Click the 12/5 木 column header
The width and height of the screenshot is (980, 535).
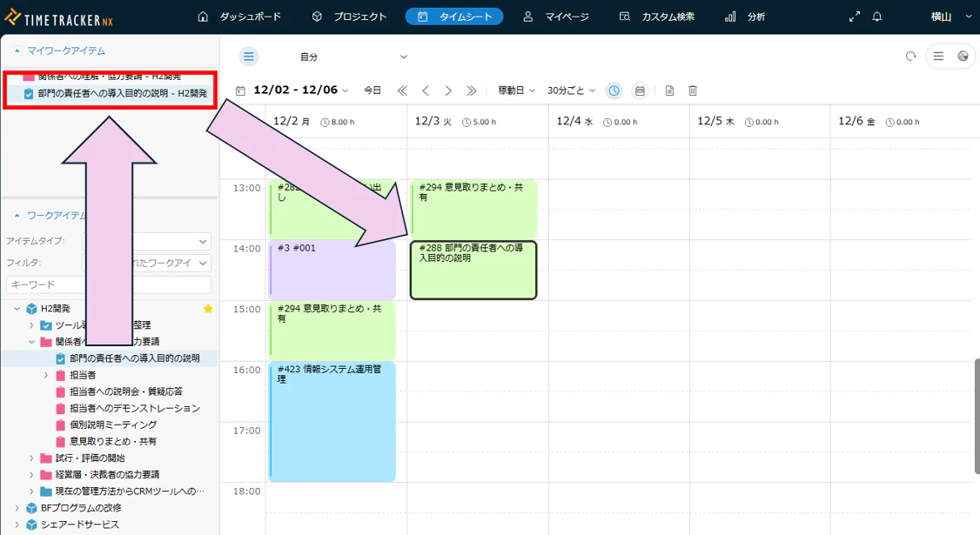pyautogui.click(x=760, y=121)
